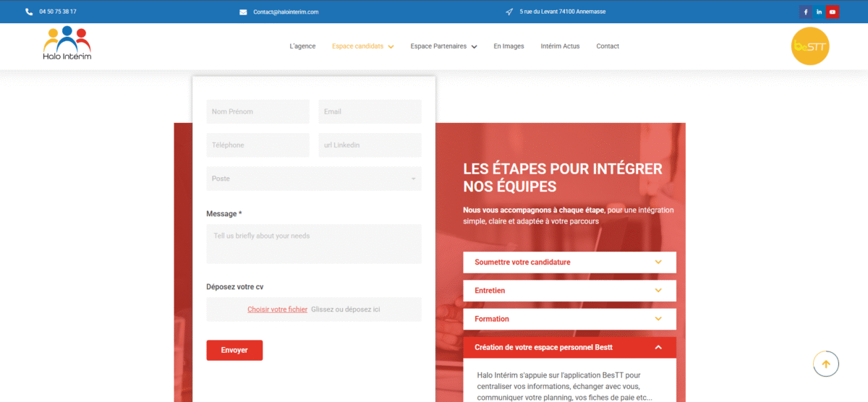868x402 pixels.
Task: Open the Espace candidats dropdown menu
Action: point(362,46)
